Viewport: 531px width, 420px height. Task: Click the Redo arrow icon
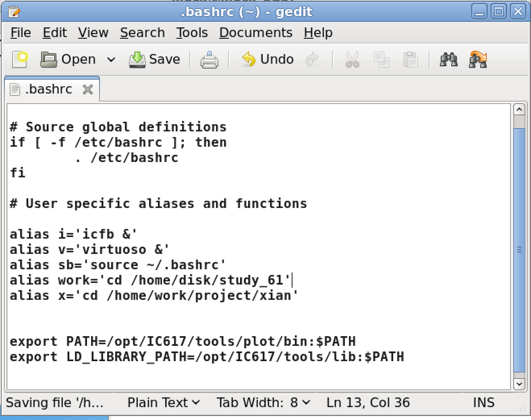(x=312, y=59)
